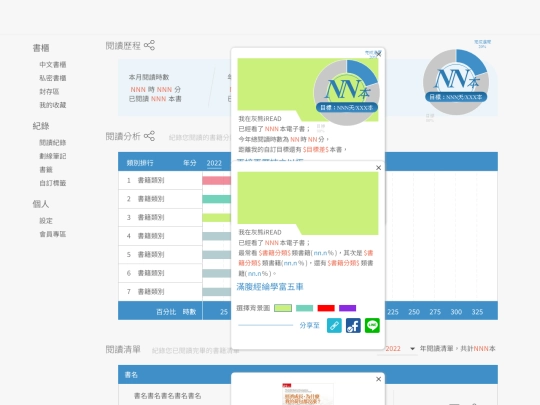Click the 書名書名書名書名書名 book row
The height and width of the screenshot is (405, 540).
click(x=167, y=396)
